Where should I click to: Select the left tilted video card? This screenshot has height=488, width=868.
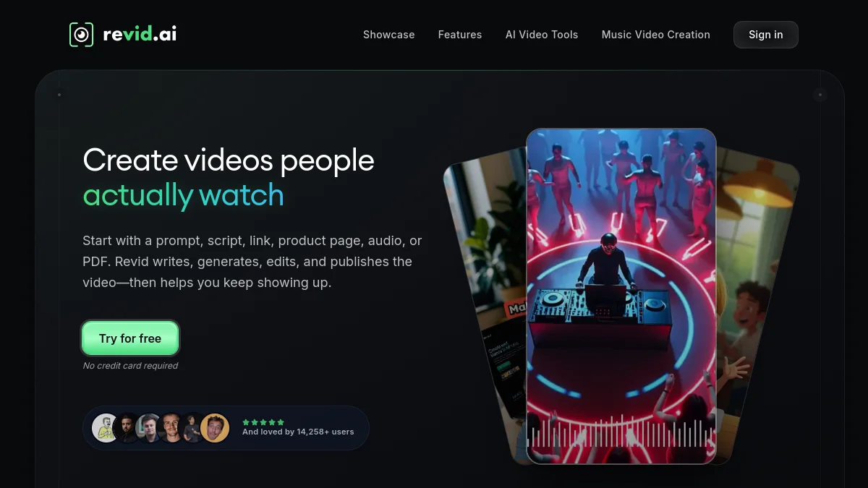point(486,304)
